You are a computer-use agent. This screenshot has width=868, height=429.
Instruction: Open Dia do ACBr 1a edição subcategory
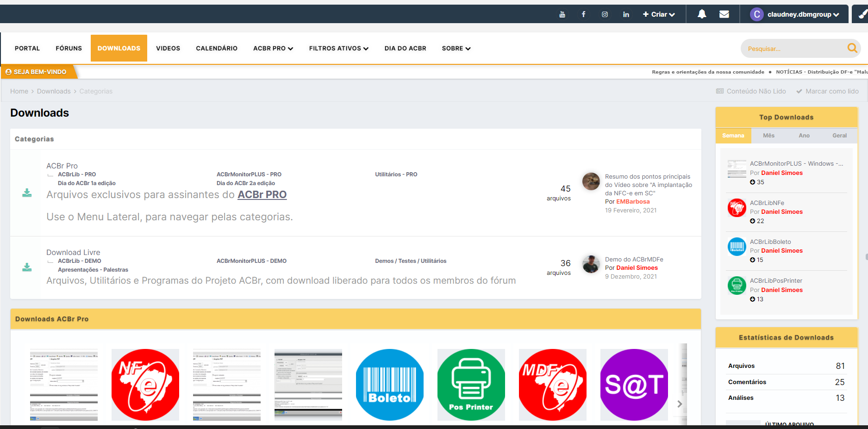(x=87, y=183)
